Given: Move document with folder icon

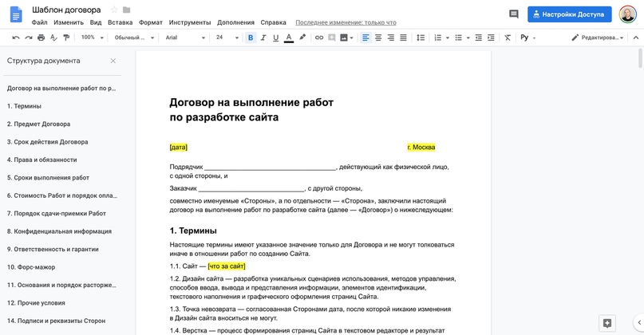Looking at the screenshot, I should coord(127,10).
